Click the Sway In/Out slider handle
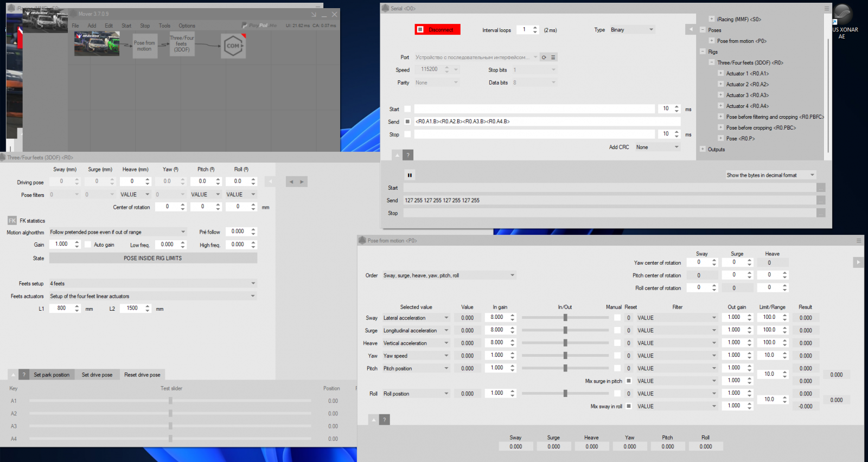 coord(565,318)
